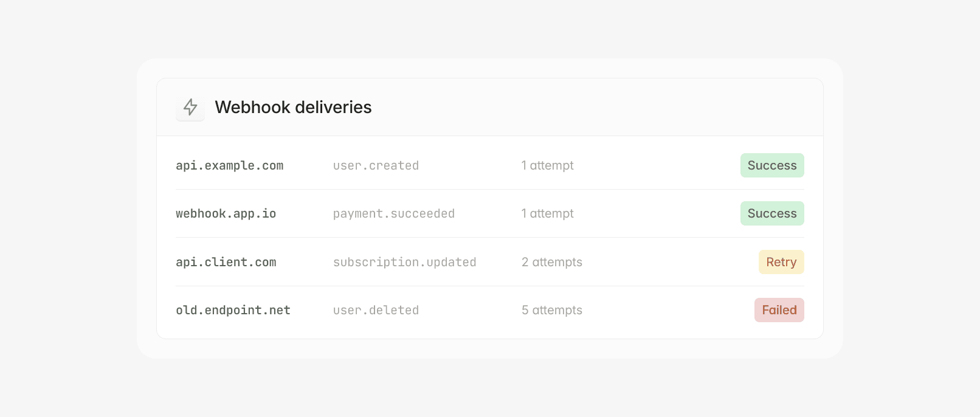The width and height of the screenshot is (980, 417).
Task: Click the 1 attempt label for webhook.app.io
Action: point(547,213)
